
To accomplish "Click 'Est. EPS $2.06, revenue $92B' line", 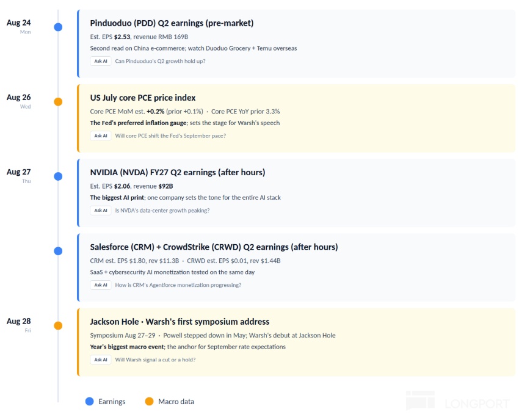I will 131,186.
